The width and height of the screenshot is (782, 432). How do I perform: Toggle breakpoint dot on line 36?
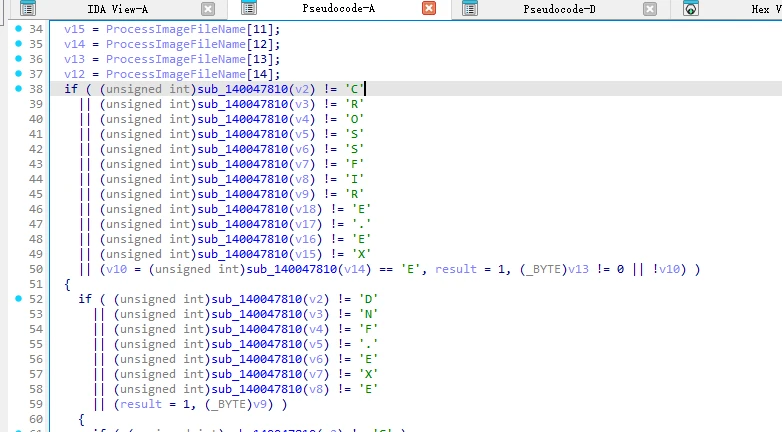pyautogui.click(x=18, y=58)
